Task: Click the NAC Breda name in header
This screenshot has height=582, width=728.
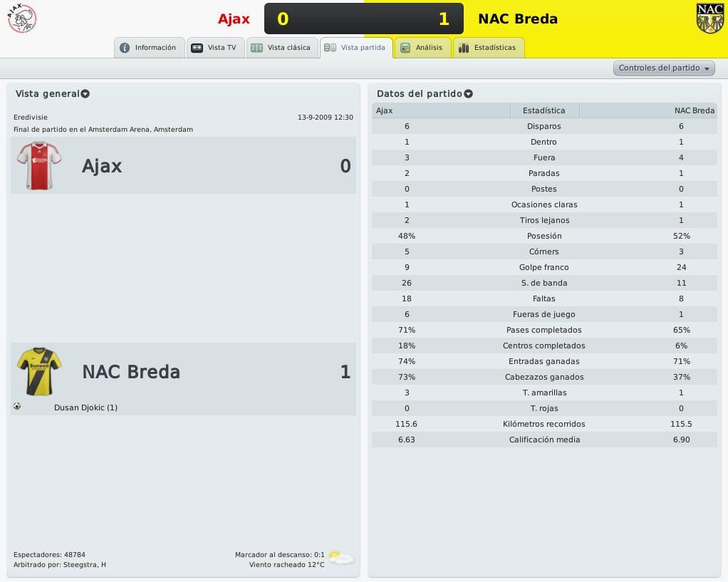Action: [518, 19]
